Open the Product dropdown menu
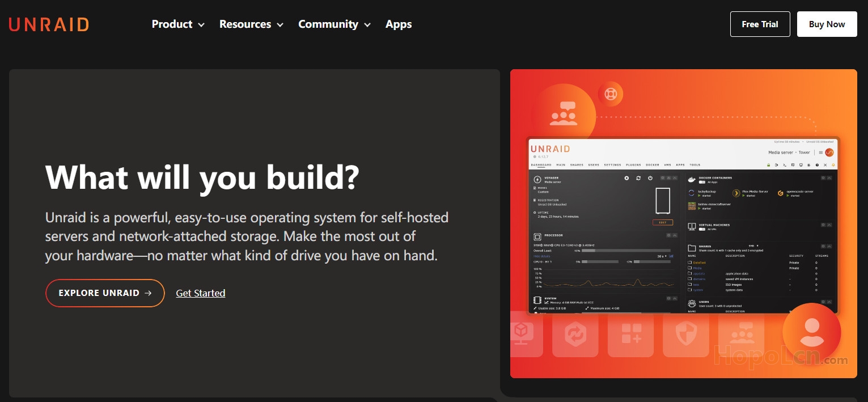This screenshot has width=868, height=402. pyautogui.click(x=178, y=24)
